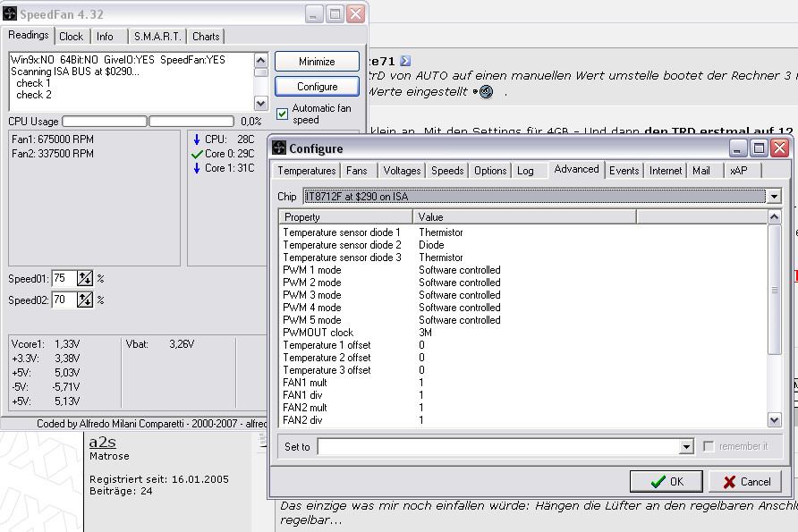Click the blue arrow icon next to forum username
The image size is (798, 532).
point(405,61)
